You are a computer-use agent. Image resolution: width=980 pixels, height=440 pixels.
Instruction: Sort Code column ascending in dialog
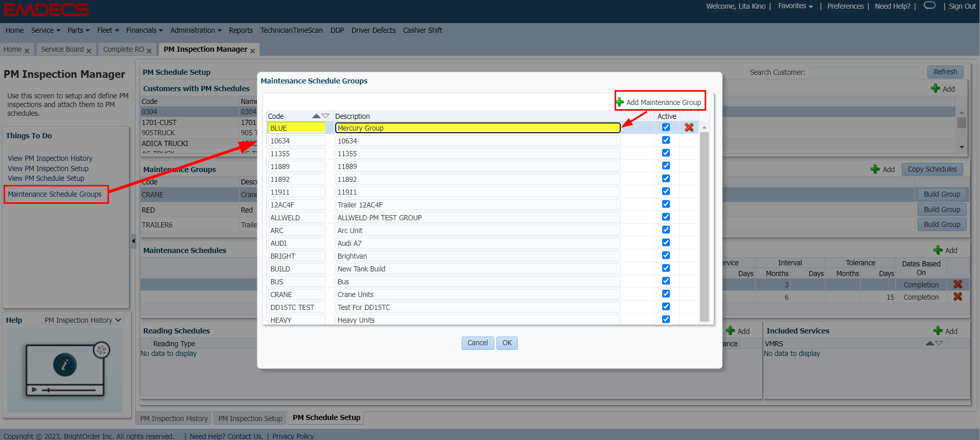316,116
